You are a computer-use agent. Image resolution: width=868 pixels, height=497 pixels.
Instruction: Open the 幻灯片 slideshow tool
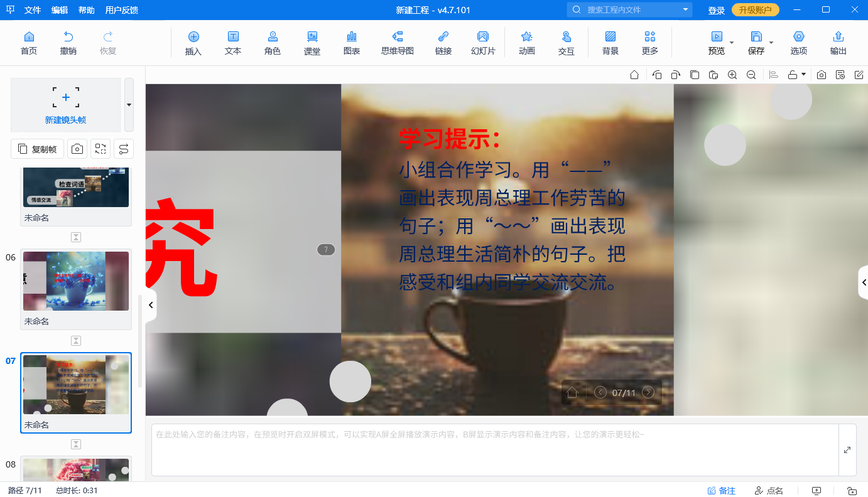483,43
